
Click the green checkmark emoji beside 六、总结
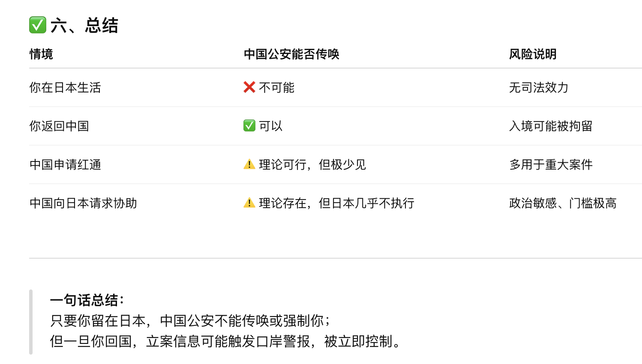(x=38, y=25)
